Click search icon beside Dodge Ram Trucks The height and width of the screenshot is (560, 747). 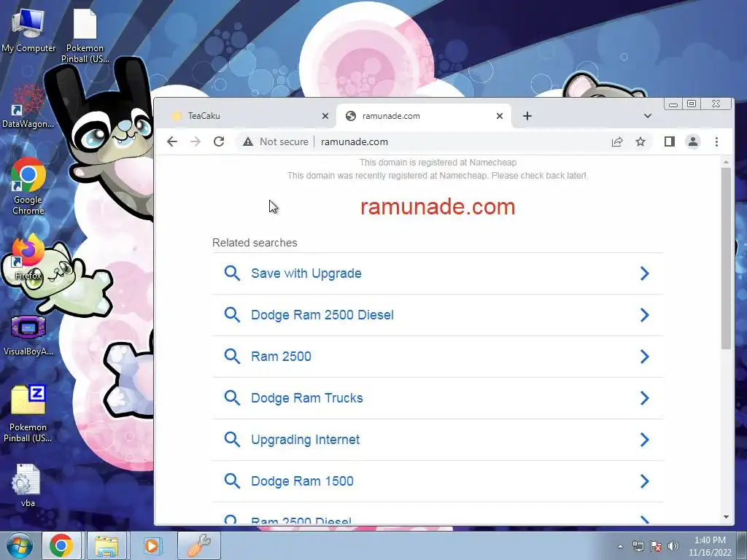(x=232, y=397)
